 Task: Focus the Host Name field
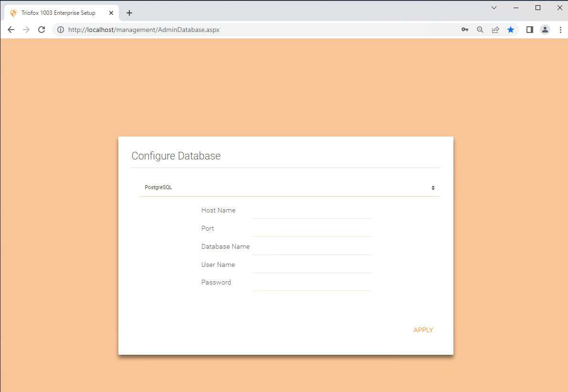tap(312, 211)
